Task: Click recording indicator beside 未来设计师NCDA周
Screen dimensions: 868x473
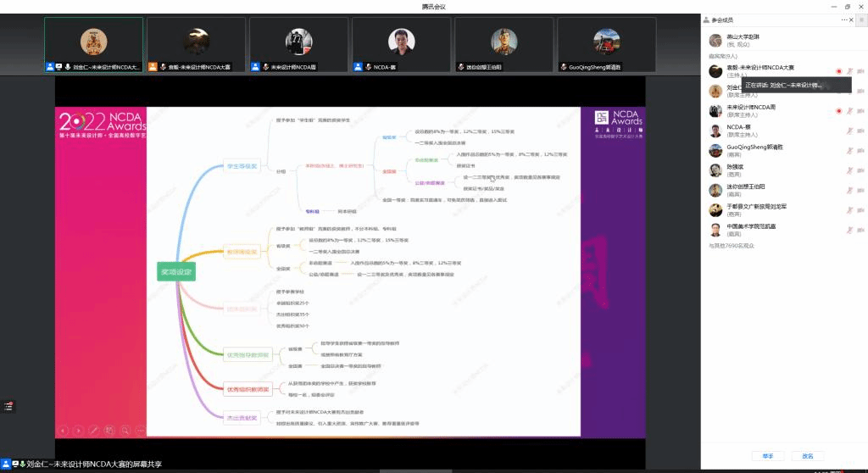Action: pyautogui.click(x=838, y=111)
